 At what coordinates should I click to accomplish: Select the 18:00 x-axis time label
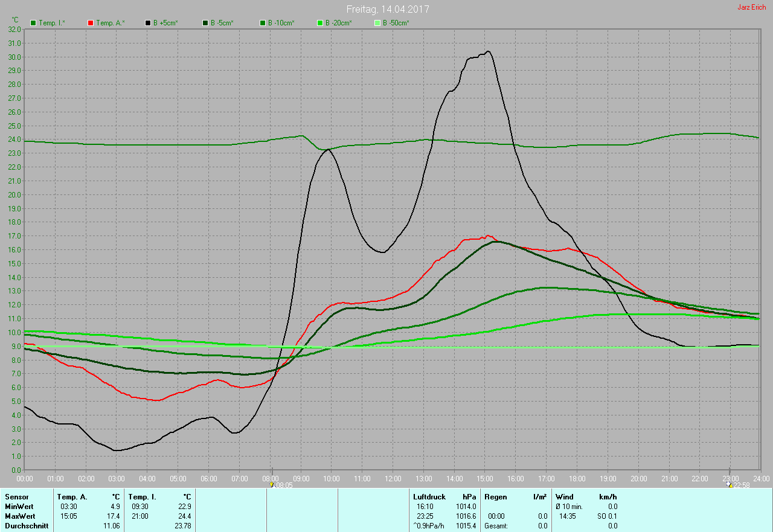(x=577, y=479)
